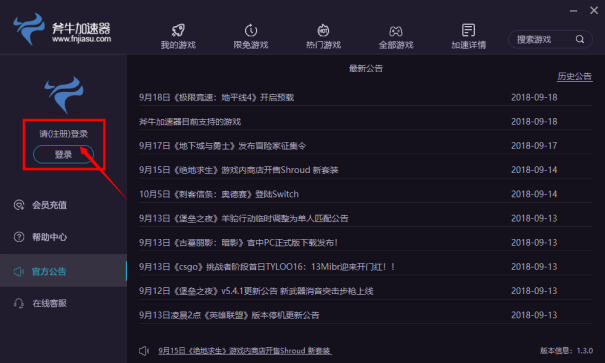Click the 最新公告 heading
The height and width of the screenshot is (363, 605).
pos(366,68)
